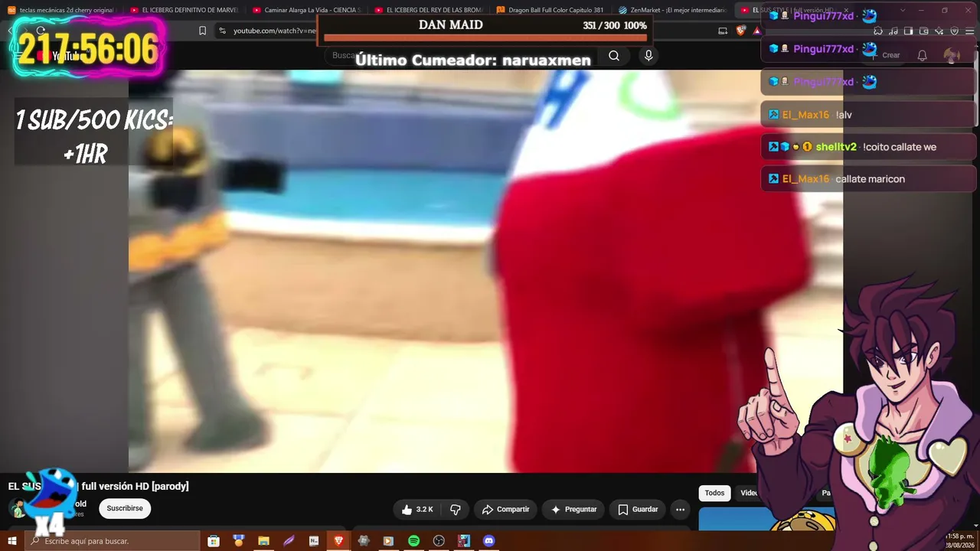This screenshot has width=980, height=551.
Task: Bookmark this page in the address bar
Action: click(202, 31)
